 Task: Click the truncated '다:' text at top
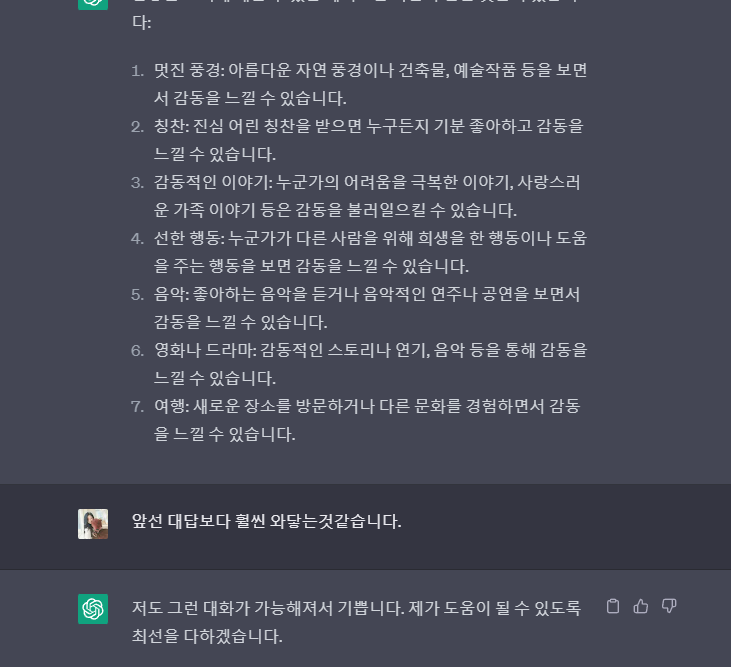coord(141,22)
